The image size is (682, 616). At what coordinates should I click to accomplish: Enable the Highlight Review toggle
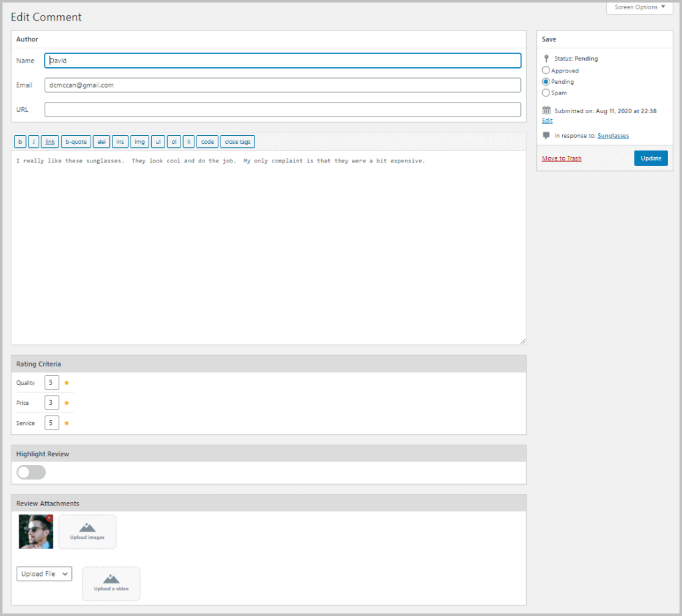coord(31,471)
